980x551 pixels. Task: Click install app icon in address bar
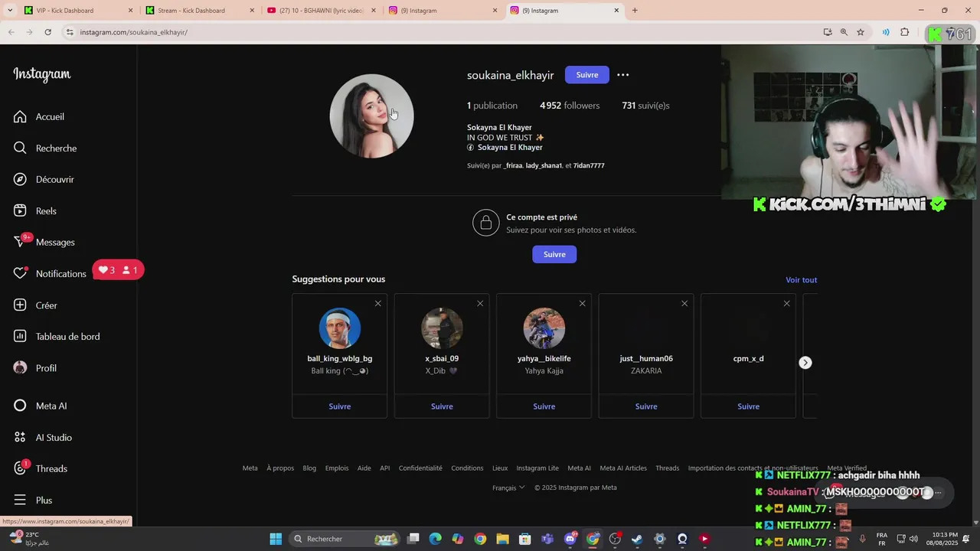click(827, 32)
